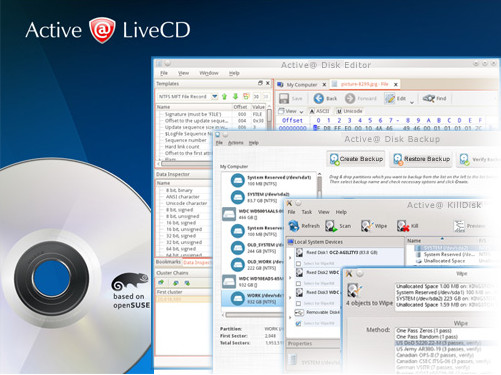Open Task menu in KillDisk
501x375 pixels.
(x=307, y=212)
